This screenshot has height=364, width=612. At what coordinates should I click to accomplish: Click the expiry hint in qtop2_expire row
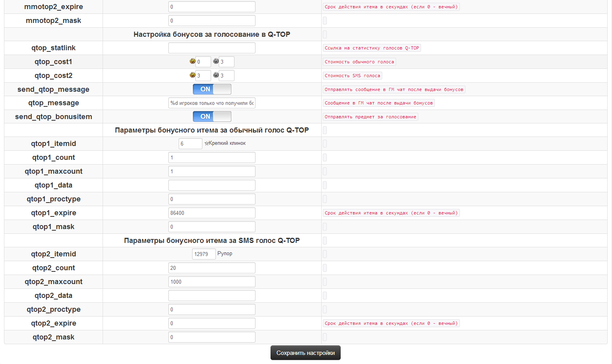391,323
